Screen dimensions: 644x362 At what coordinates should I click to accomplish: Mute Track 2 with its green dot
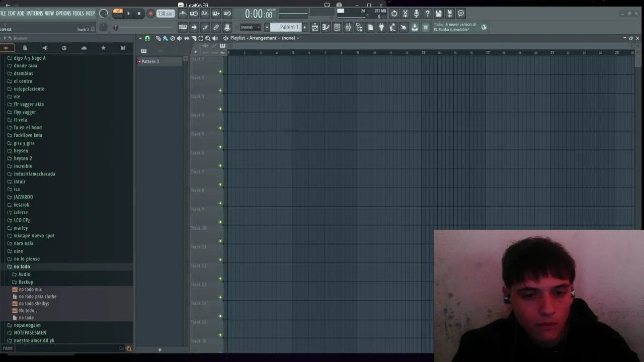[220, 90]
